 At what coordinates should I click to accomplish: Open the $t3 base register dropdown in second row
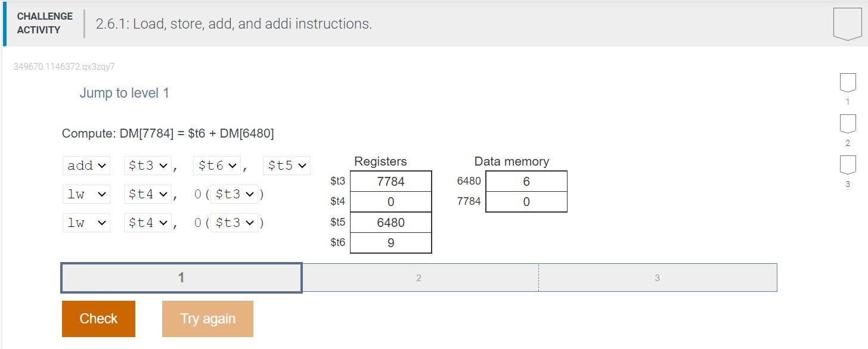point(234,194)
